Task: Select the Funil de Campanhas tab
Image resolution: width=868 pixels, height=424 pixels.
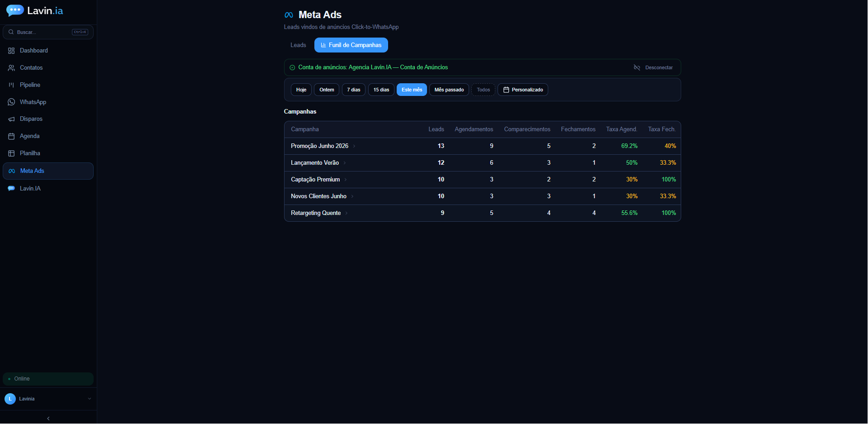Action: [351, 45]
